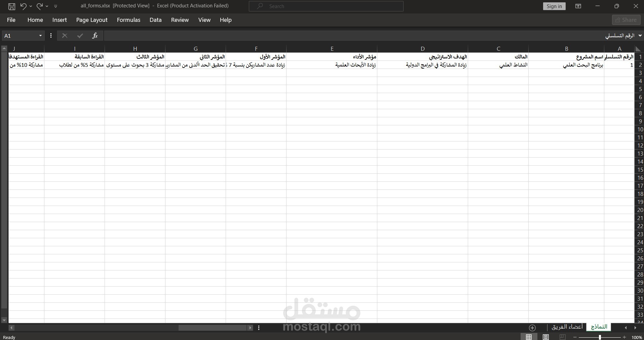Open the Formulas tab
The image size is (644, 340).
click(x=128, y=20)
